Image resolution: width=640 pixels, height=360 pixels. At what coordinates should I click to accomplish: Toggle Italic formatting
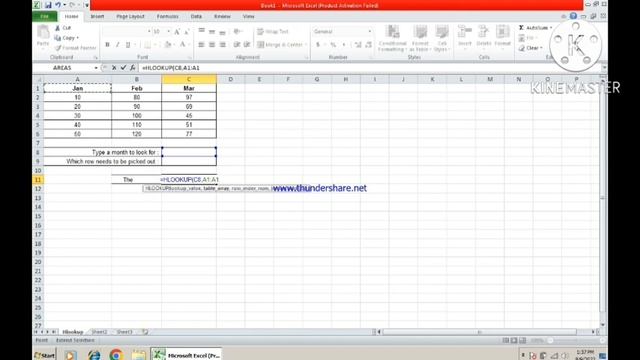(x=118, y=44)
